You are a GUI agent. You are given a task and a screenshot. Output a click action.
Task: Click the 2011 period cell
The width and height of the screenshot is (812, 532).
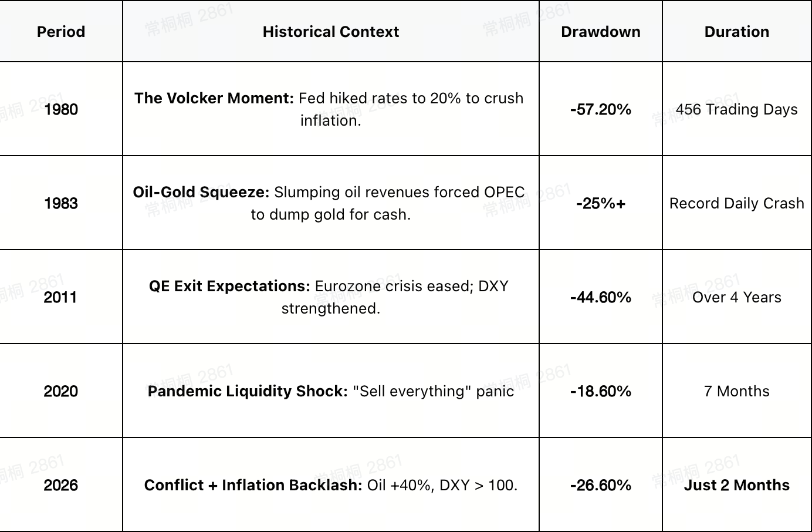click(61, 297)
